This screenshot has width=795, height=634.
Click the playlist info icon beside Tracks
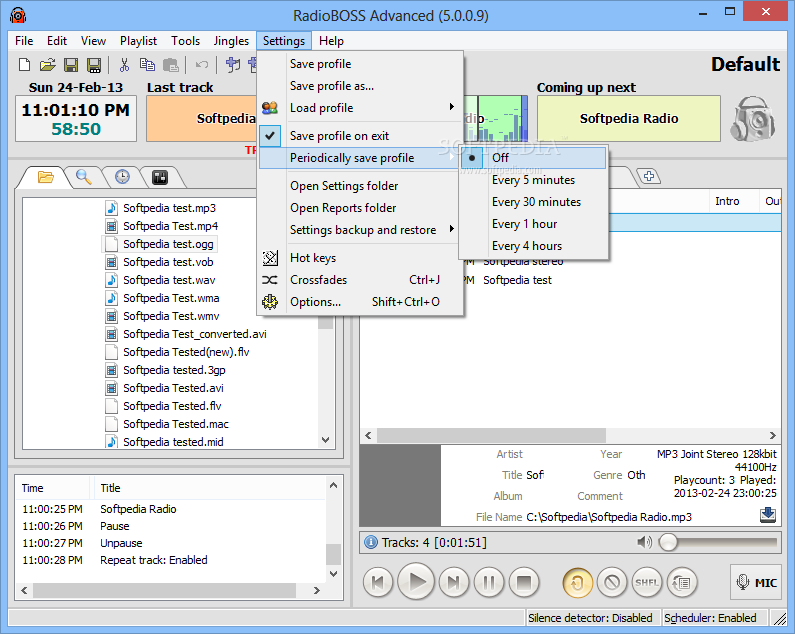pos(371,542)
